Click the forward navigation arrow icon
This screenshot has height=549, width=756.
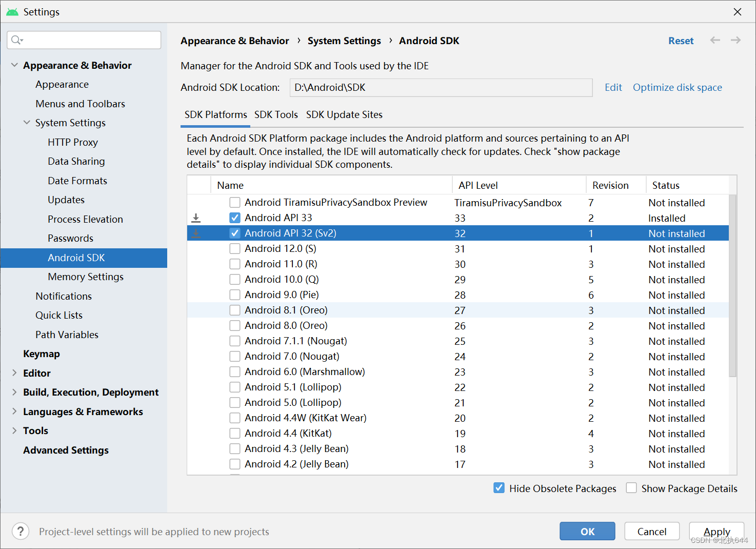point(735,40)
